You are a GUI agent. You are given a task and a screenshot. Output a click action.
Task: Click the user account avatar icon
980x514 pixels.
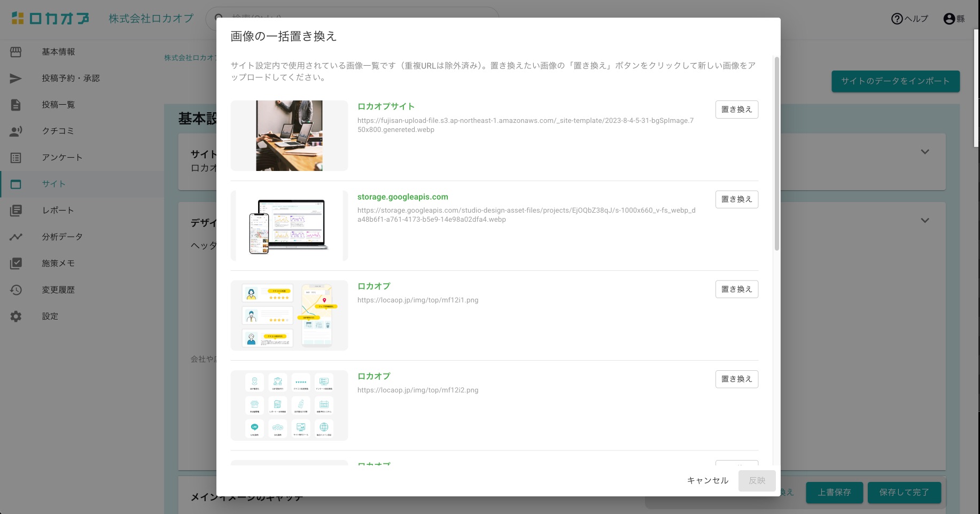coord(949,19)
